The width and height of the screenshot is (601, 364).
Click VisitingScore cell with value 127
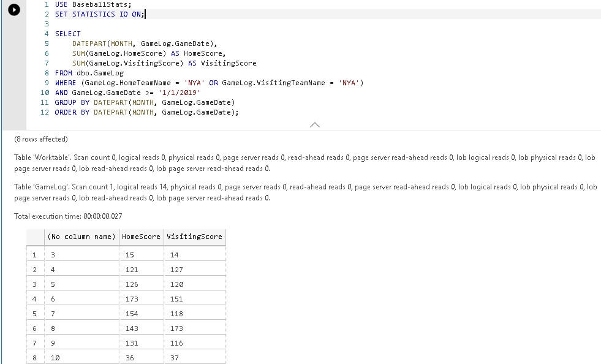194,269
